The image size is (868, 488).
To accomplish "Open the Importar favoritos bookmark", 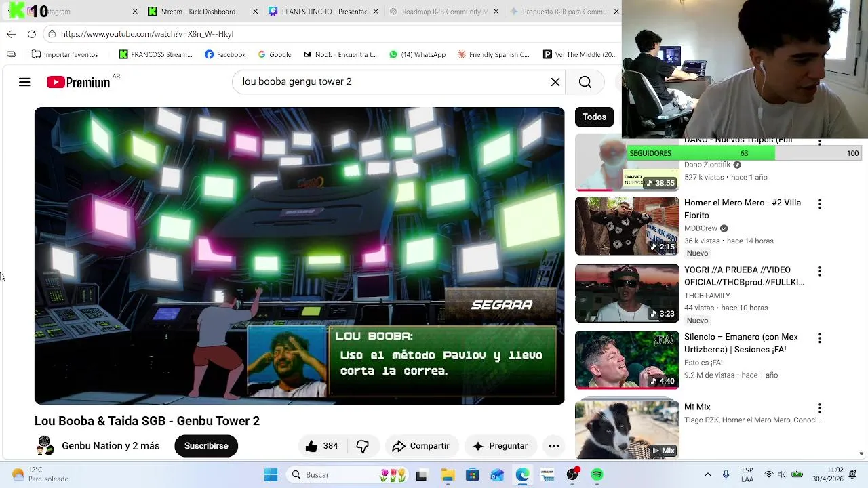I will point(65,54).
